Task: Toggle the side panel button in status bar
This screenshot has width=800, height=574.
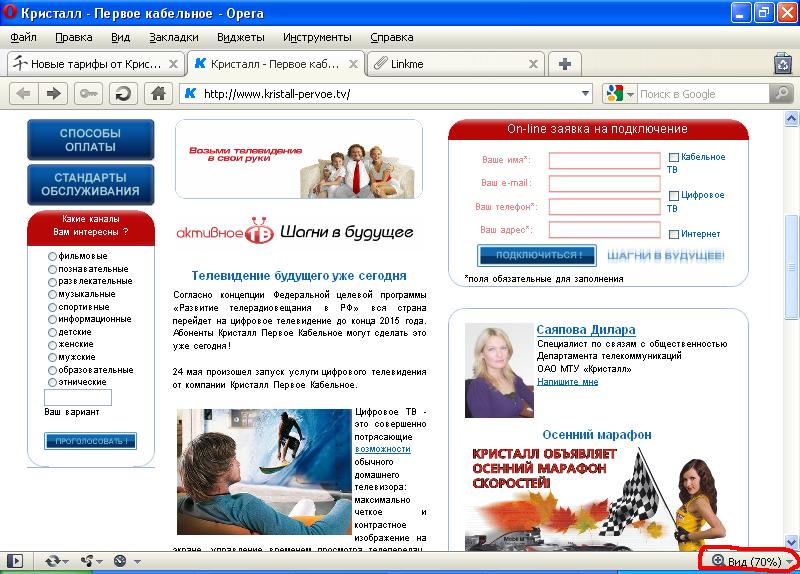Action: [15, 561]
